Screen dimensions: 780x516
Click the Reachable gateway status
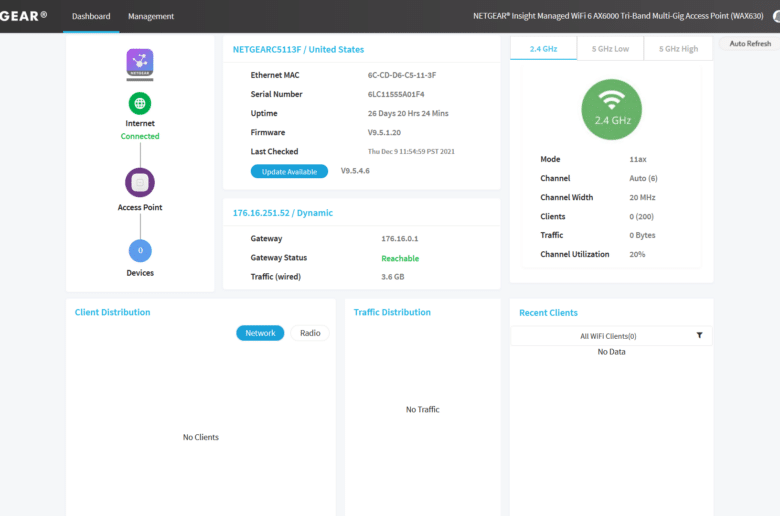[400, 258]
